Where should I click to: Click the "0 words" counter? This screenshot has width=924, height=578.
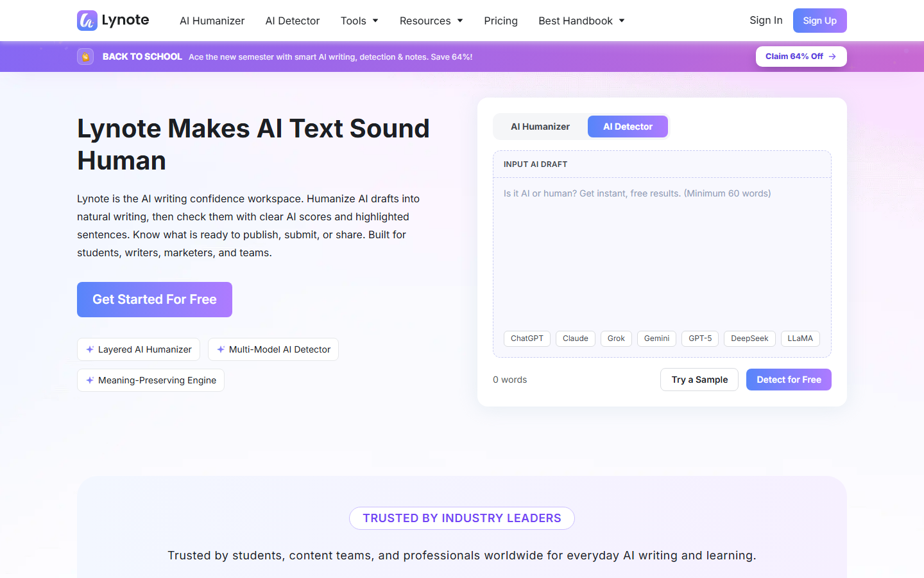pos(510,380)
